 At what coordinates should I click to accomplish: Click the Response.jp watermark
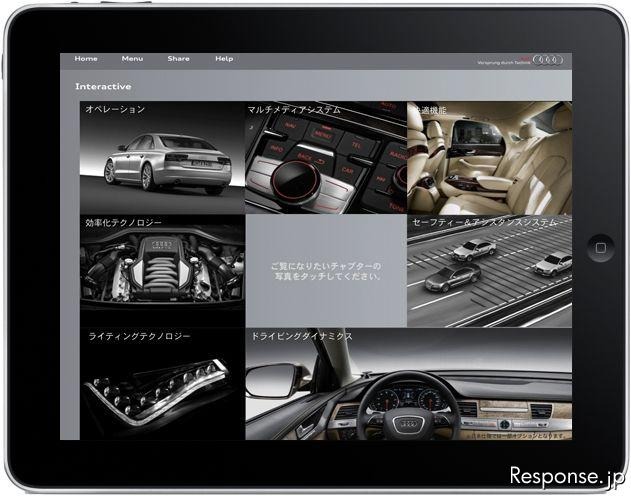click(565, 475)
